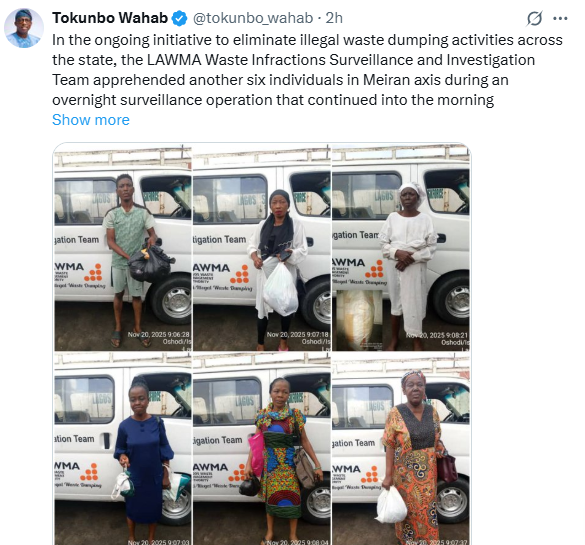Open the 2h post timestamp
This screenshot has width=585, height=545.
334,18
